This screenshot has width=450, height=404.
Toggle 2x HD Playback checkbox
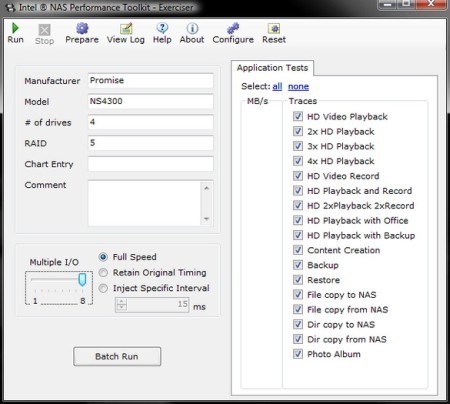[298, 131]
